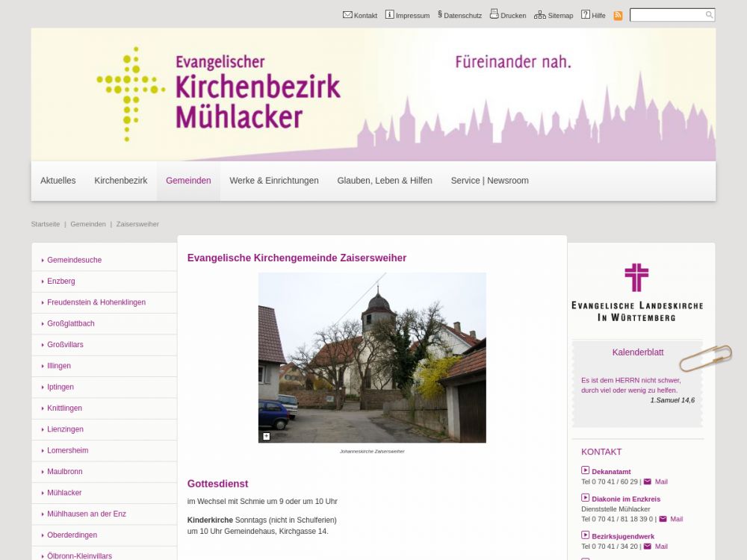The width and height of the screenshot is (747, 560).
Task: Click the Drucken printer icon
Action: 494,14
